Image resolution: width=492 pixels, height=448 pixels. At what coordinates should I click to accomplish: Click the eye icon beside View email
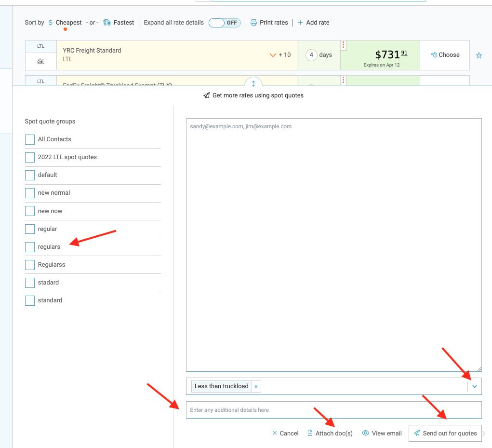366,433
